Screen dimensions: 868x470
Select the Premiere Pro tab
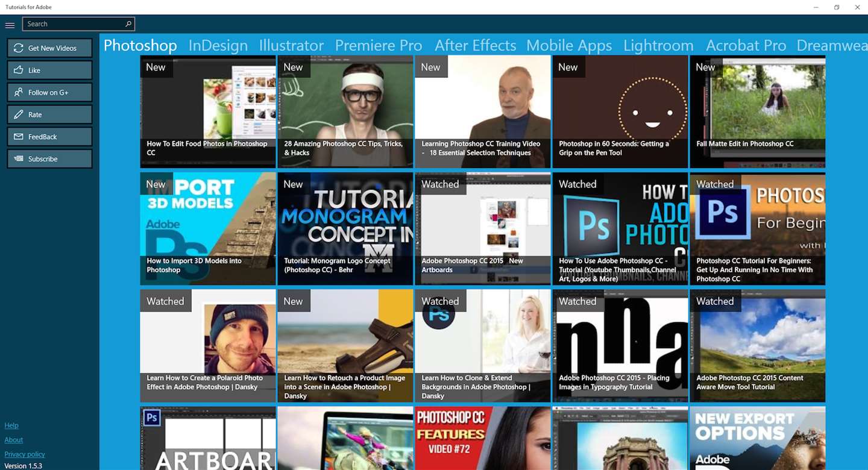click(379, 45)
